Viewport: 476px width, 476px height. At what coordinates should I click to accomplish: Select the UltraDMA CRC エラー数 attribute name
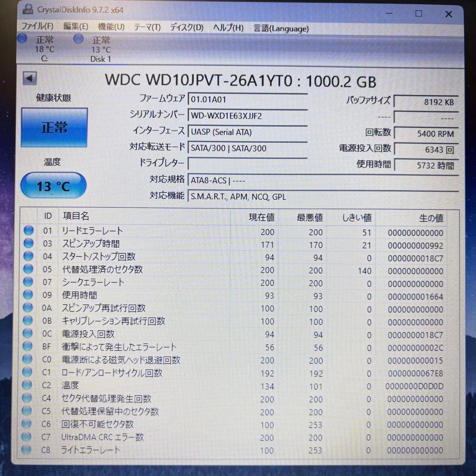(102, 437)
